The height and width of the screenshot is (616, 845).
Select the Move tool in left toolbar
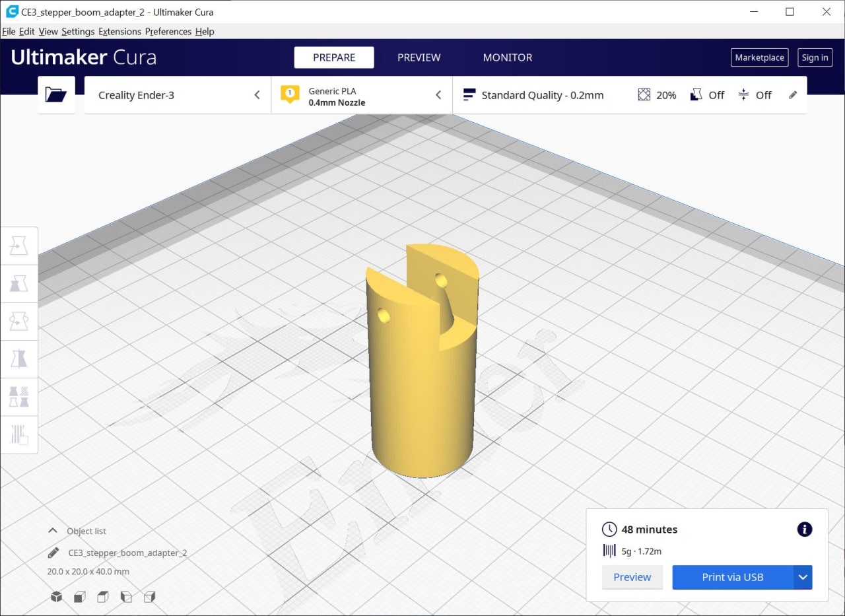[19, 246]
